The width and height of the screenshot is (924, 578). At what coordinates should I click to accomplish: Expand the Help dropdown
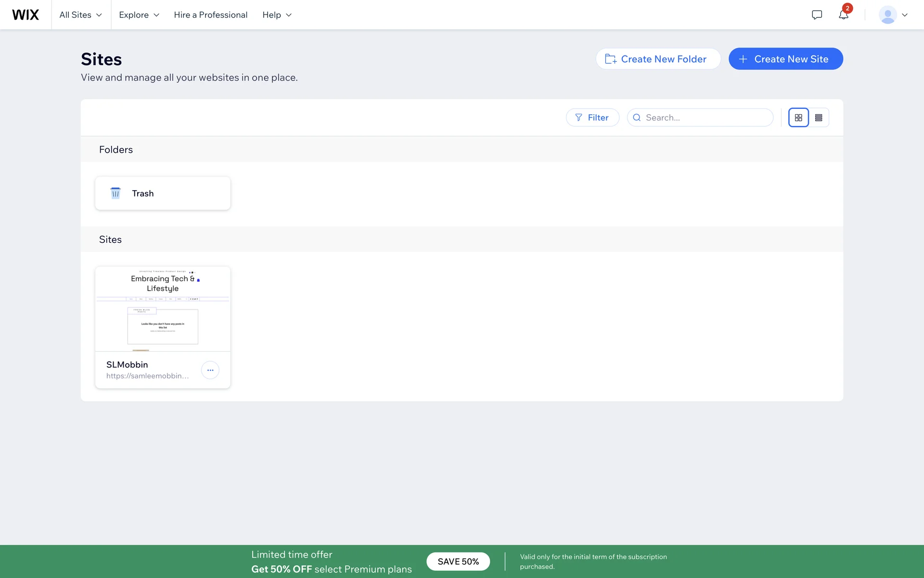[x=277, y=15]
